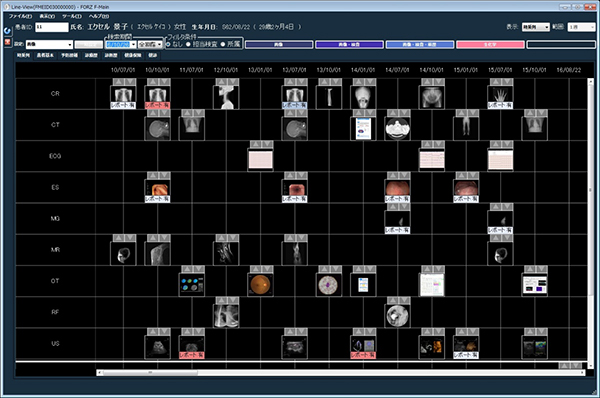
Task: Open the 表示 display mode dropdown
Action: coord(536,27)
